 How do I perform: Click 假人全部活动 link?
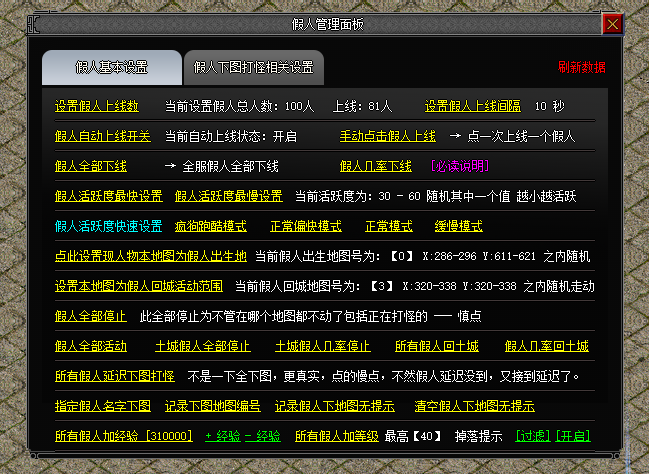tap(91, 346)
